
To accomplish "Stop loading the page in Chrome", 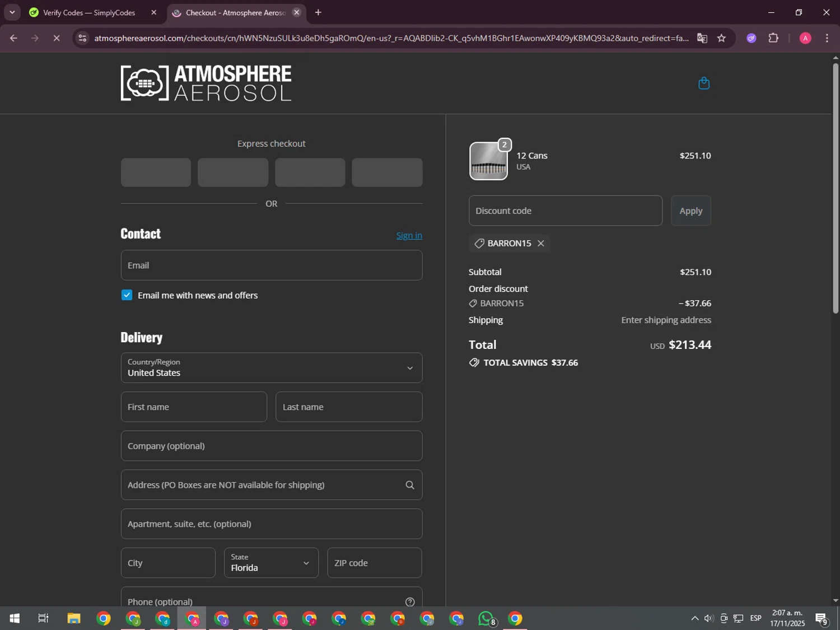I will (x=57, y=38).
